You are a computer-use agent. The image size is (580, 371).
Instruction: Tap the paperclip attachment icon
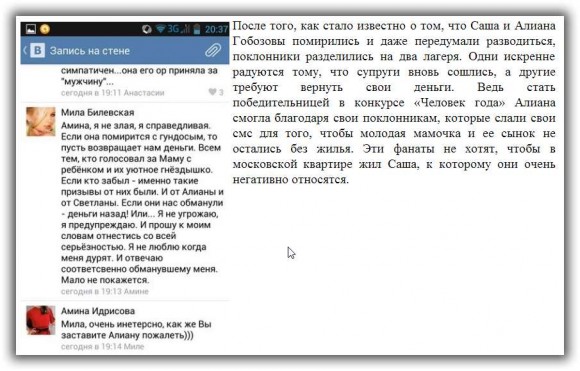213,50
